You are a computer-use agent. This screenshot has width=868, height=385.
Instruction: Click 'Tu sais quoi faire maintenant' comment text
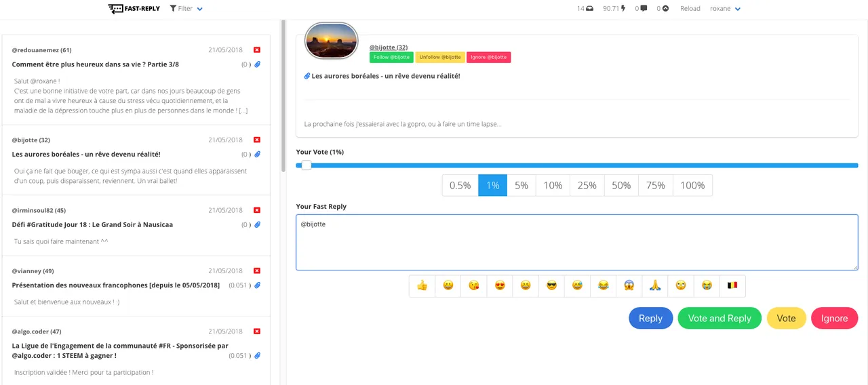click(61, 241)
